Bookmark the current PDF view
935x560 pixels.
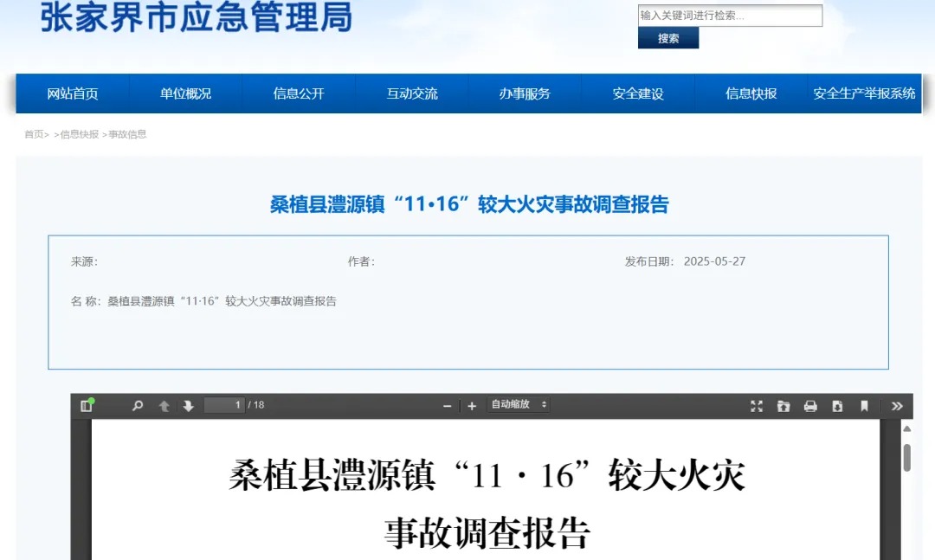tap(864, 406)
